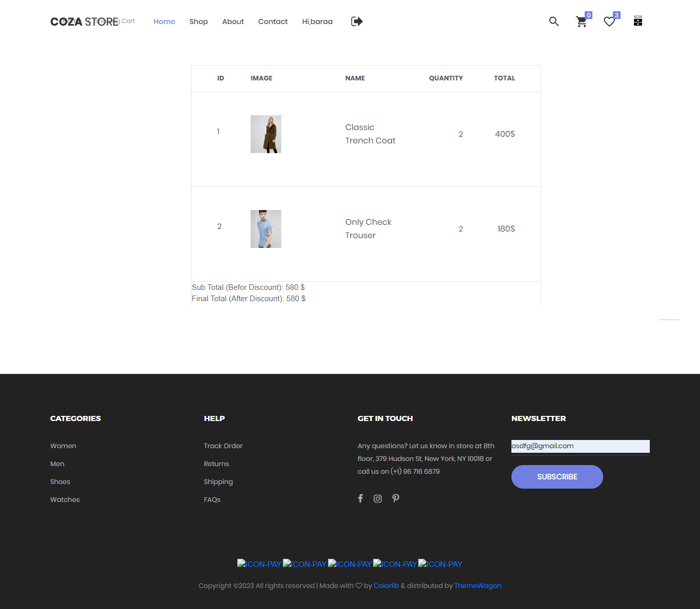700x609 pixels.
Task: Open the Instagram icon in footer
Action: [378, 498]
